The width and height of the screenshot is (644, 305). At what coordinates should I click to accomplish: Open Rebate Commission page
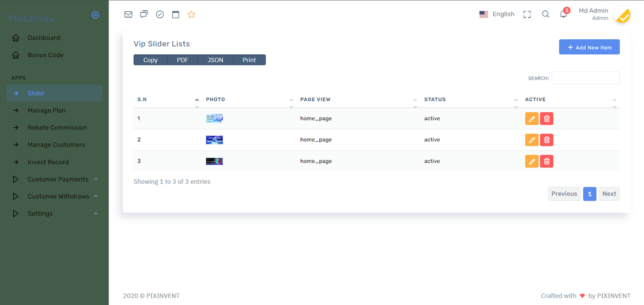click(54, 128)
